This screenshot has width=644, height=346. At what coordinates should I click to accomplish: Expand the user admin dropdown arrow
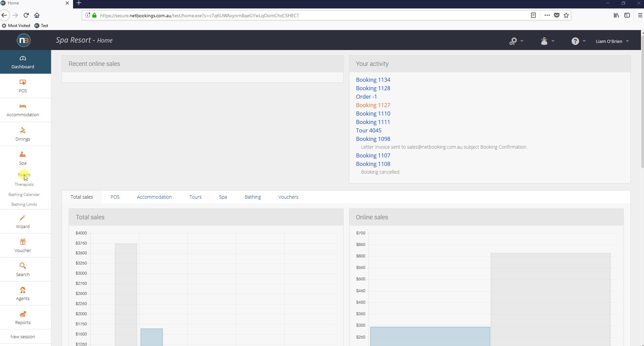click(553, 41)
